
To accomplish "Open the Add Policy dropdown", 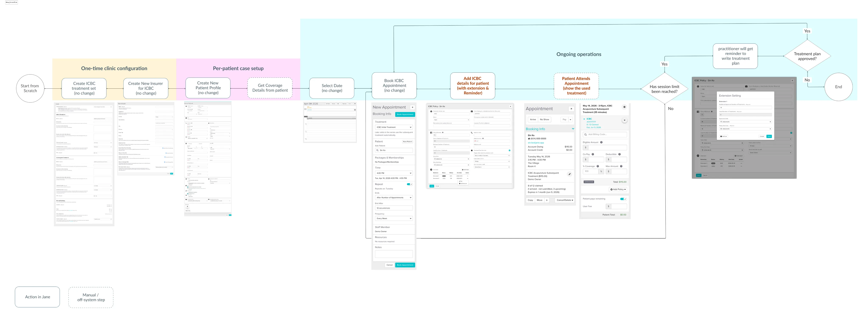I will [x=618, y=189].
